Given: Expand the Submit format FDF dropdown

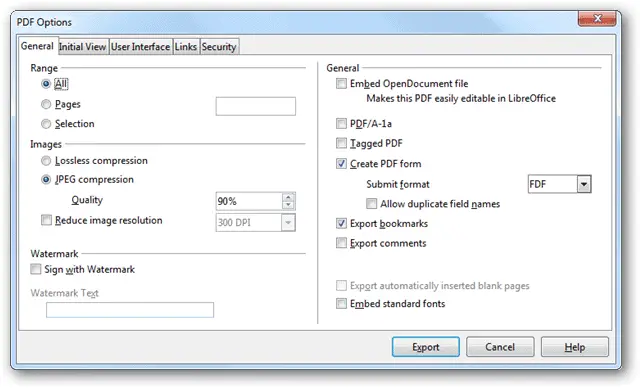Looking at the screenshot, I should 584,184.
